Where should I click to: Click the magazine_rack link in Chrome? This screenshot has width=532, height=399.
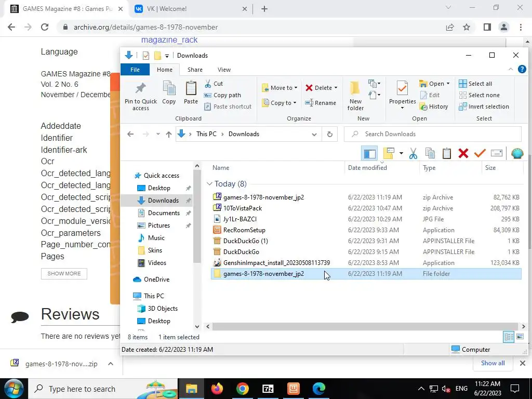click(169, 40)
